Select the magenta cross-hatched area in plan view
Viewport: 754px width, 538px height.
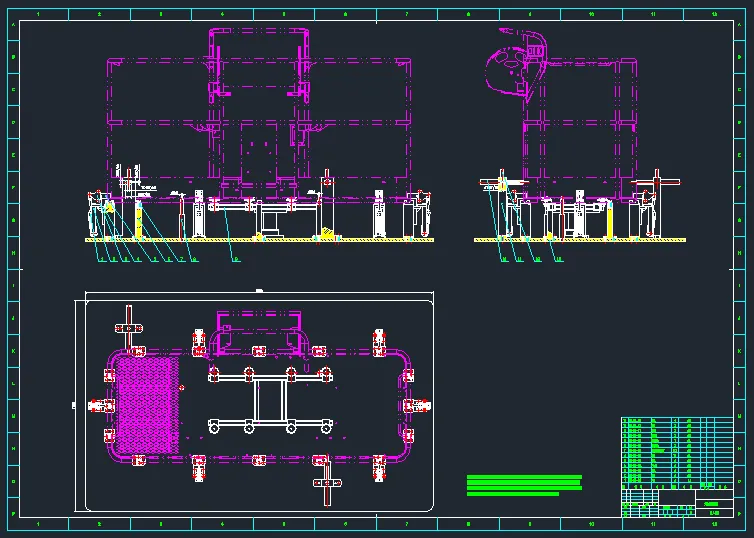coord(147,405)
